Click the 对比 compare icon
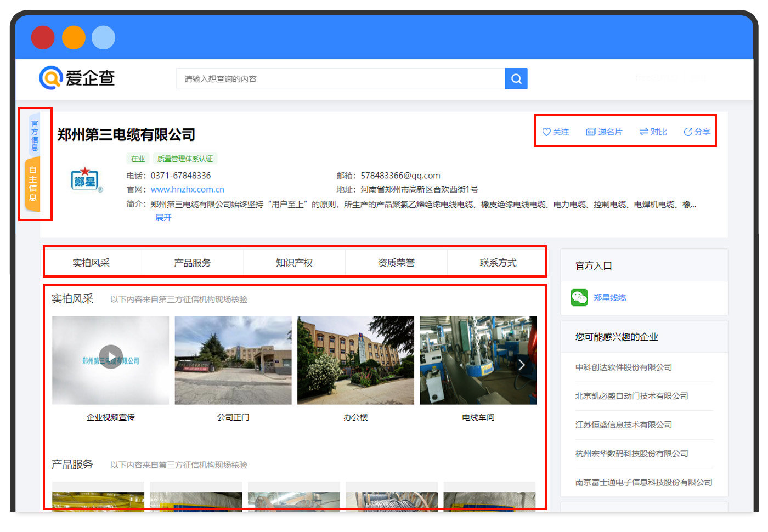768x532 pixels. coord(644,132)
